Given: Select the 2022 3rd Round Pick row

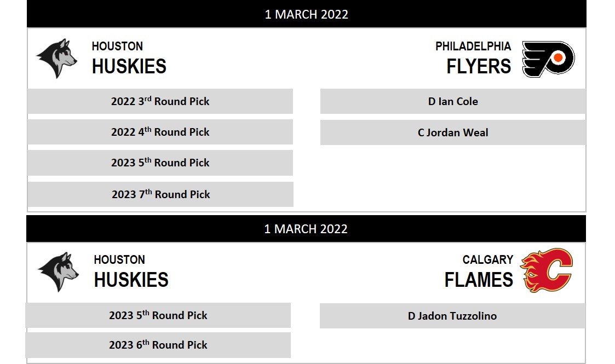Looking at the screenshot, I should 160,101.
